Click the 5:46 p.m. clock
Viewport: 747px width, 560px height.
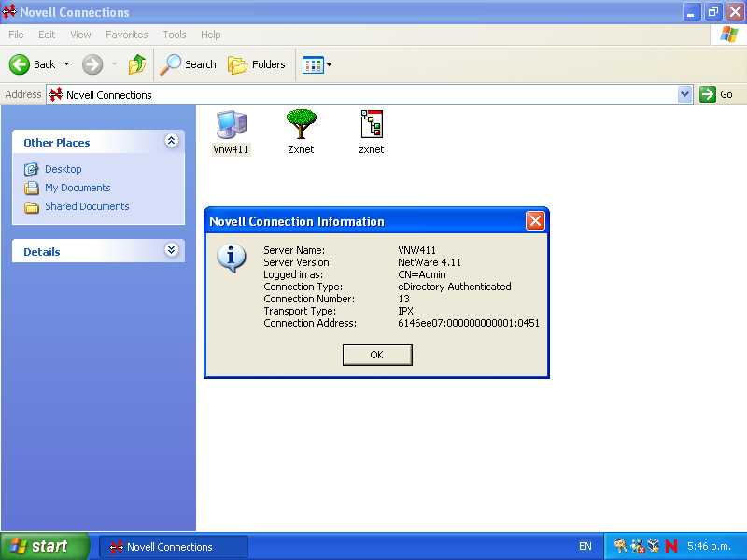(709, 546)
